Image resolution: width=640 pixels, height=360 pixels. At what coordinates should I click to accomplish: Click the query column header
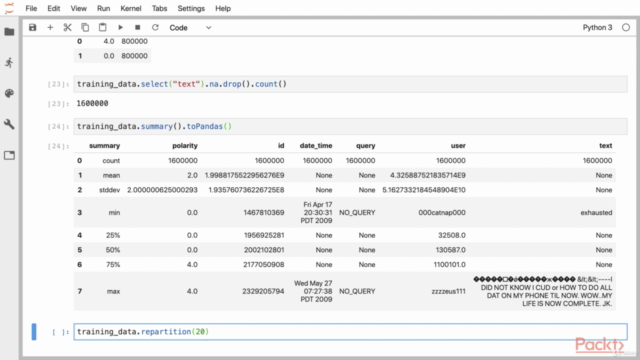click(x=365, y=145)
